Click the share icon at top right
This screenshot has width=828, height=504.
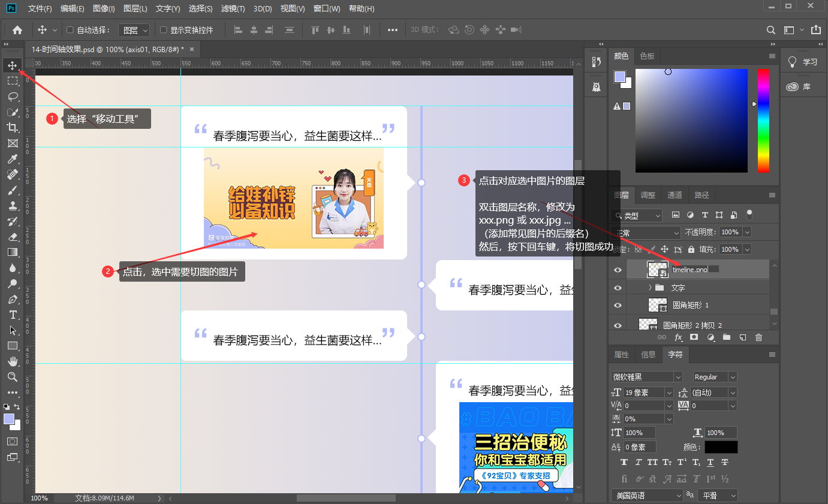click(816, 30)
